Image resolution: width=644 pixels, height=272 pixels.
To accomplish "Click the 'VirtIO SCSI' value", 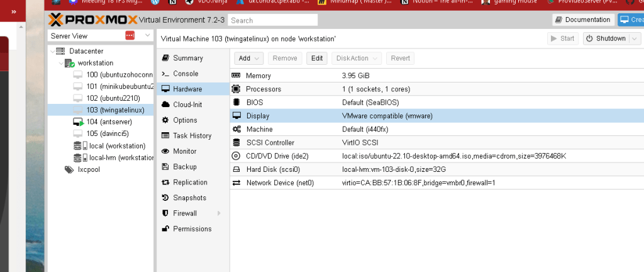I will 360,142.
